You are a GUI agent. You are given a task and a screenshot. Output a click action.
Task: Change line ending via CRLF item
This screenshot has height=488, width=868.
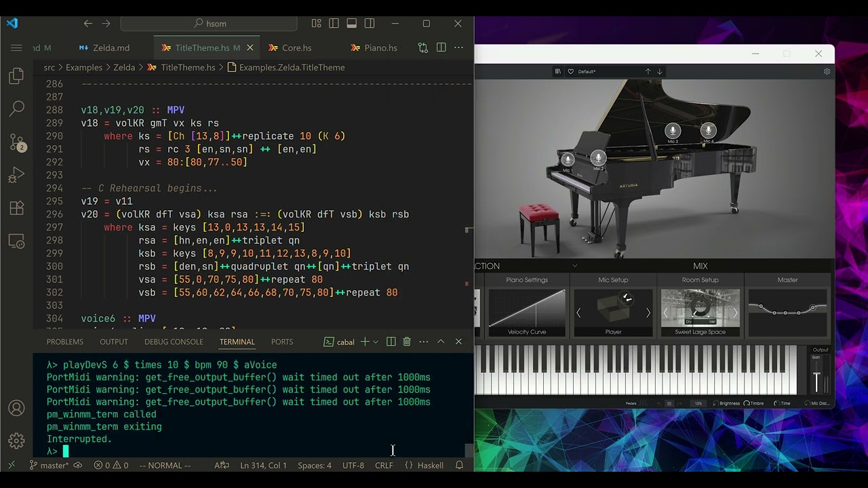384,465
